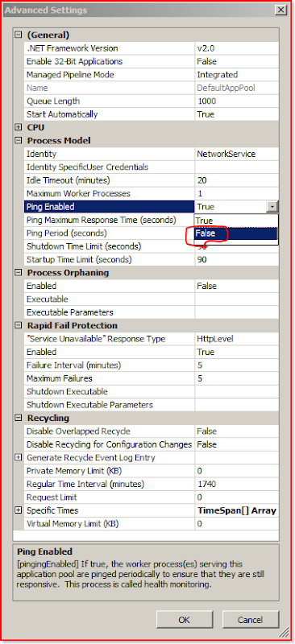
Task: Select Maximum Worker Processes property
Action: click(x=152, y=193)
